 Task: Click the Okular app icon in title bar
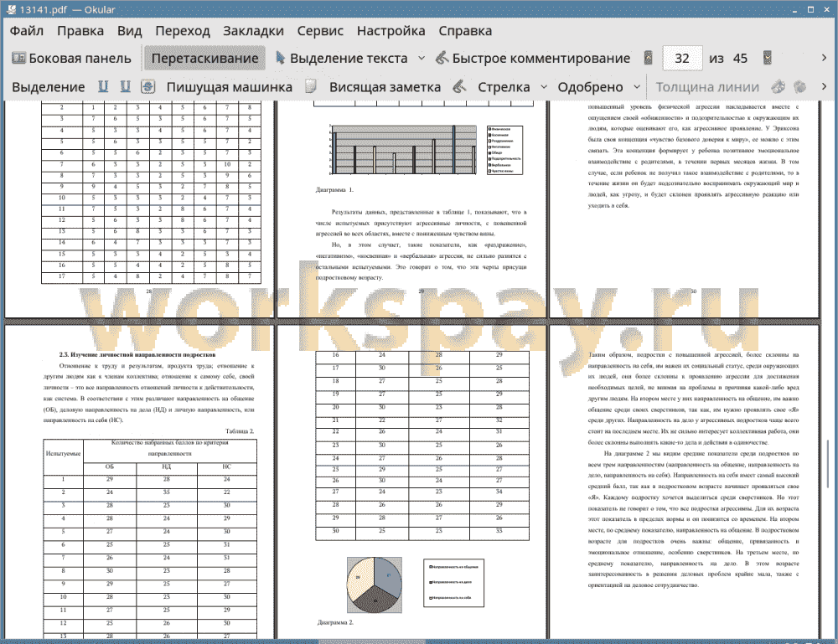pyautogui.click(x=11, y=9)
